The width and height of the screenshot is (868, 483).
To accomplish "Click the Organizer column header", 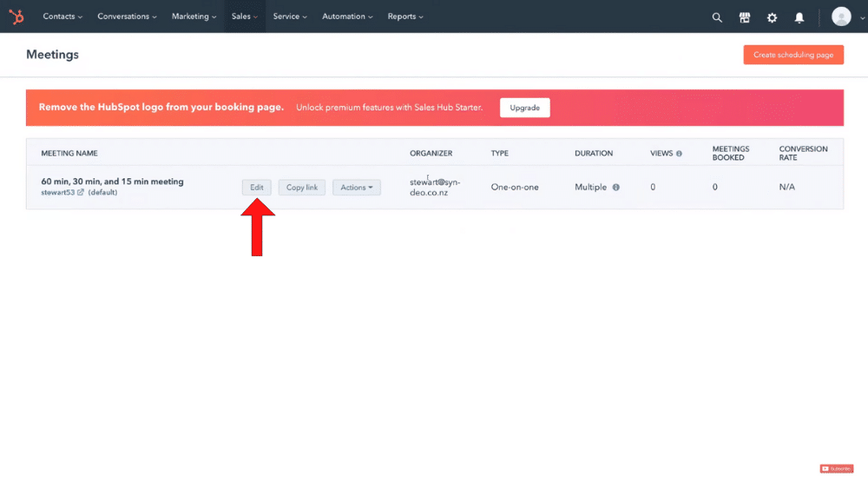I will point(431,154).
